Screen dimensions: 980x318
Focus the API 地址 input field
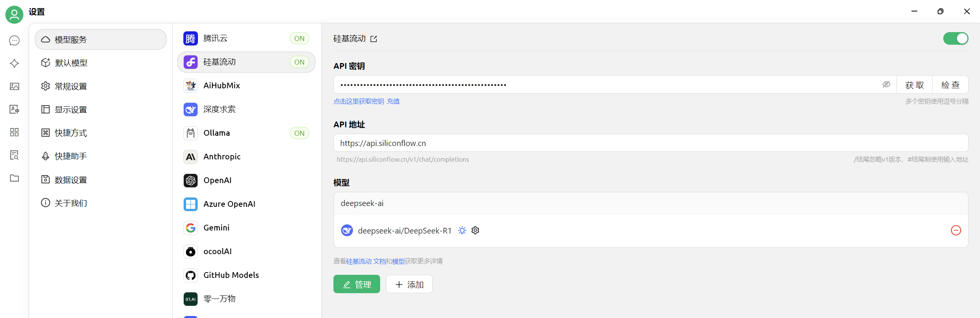651,143
